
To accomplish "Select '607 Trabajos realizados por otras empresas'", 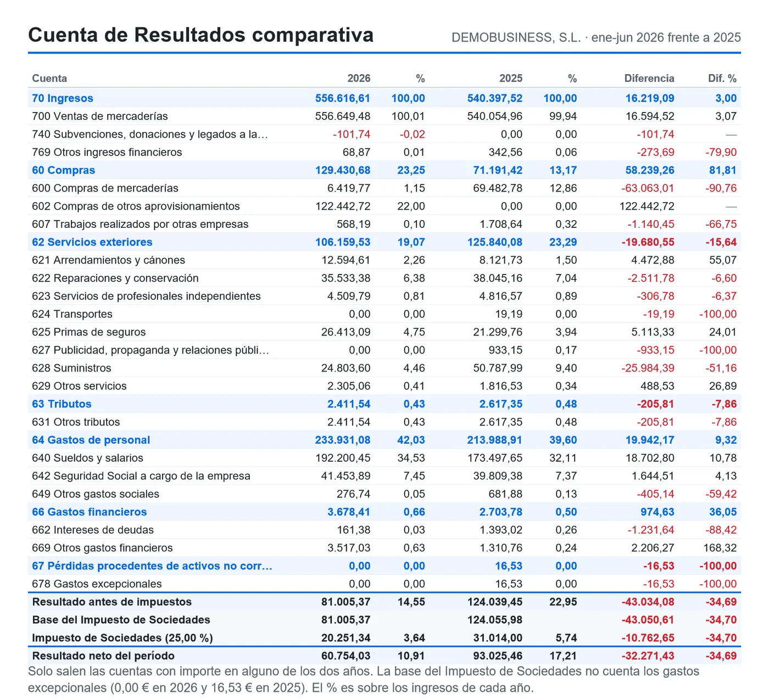I will 141,224.
